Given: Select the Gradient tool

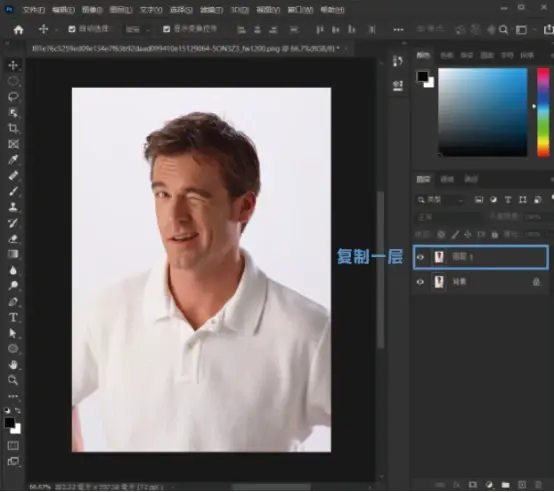Looking at the screenshot, I should click(13, 254).
